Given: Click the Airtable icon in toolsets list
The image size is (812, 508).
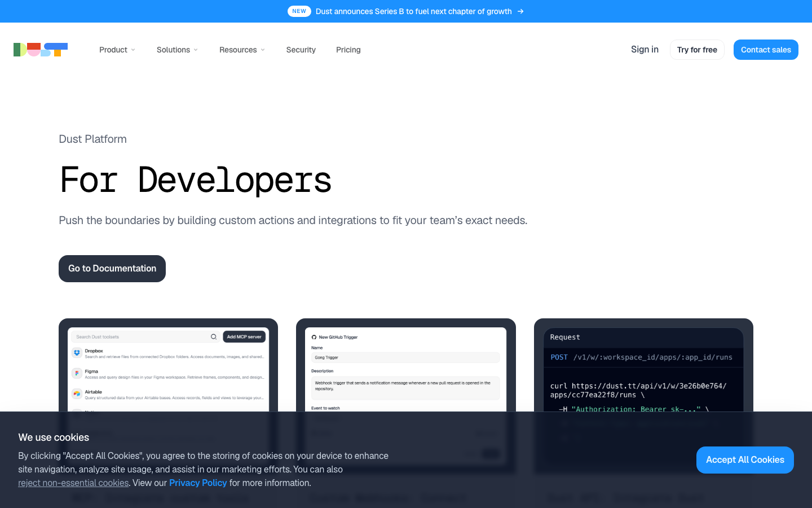Looking at the screenshot, I should [x=77, y=393].
